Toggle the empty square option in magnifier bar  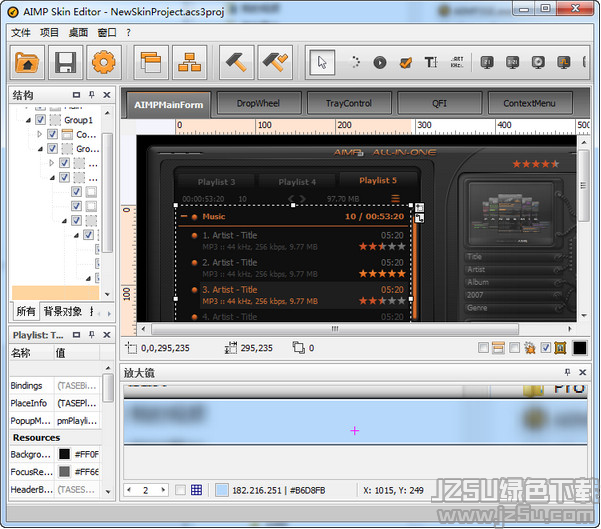(x=180, y=490)
